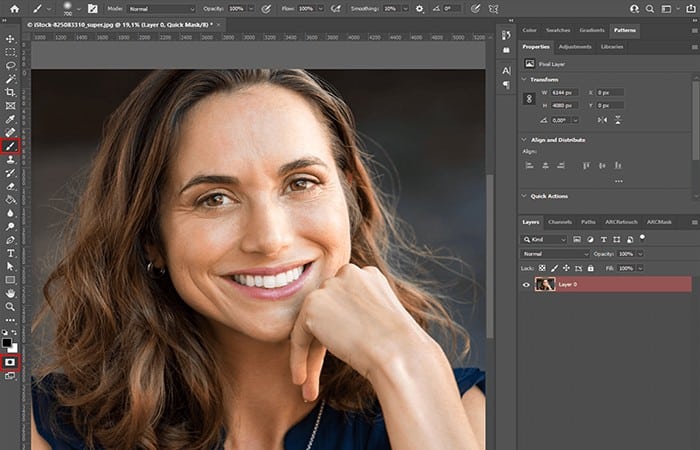
Task: Toggle the lock all layer icon
Action: [591, 268]
